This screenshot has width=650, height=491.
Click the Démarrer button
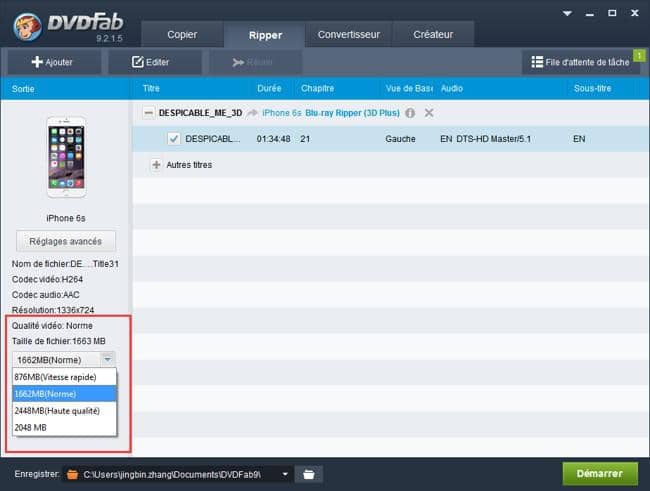(600, 474)
